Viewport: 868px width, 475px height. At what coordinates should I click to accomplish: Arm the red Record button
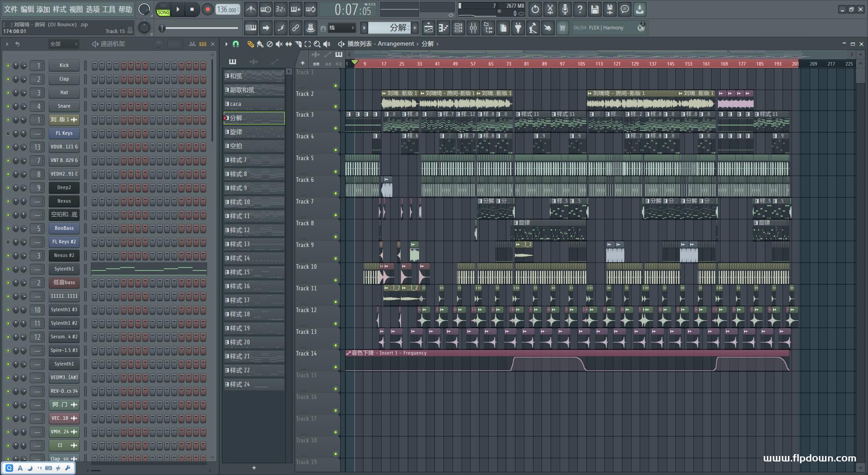point(208,9)
